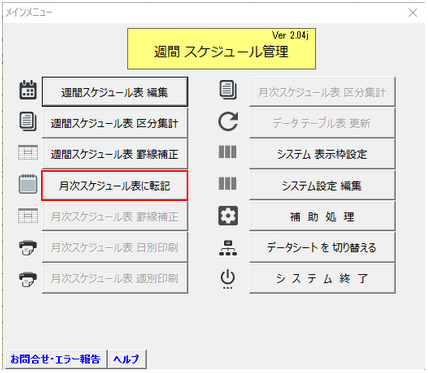This screenshot has height=373, width=428.
Task: Open システム 表示枠設定
Action: pyautogui.click(x=322, y=154)
